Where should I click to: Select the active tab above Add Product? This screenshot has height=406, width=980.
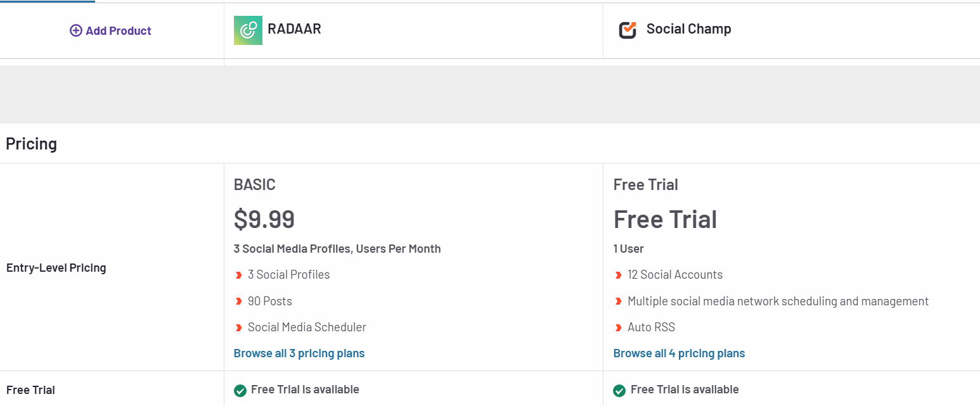tap(47, 3)
